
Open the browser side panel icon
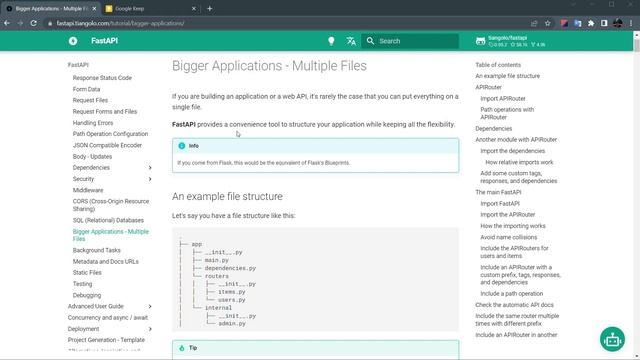pyautogui.click(x=604, y=23)
